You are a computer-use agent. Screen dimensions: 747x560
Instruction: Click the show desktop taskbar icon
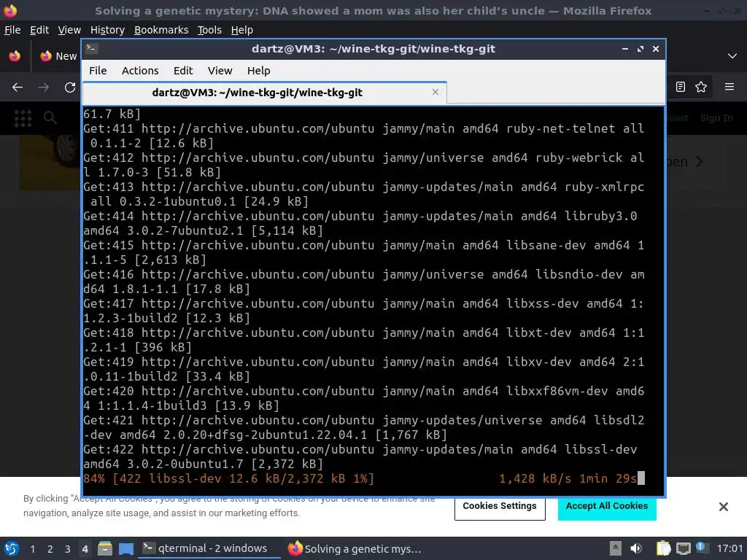[x=125, y=549]
